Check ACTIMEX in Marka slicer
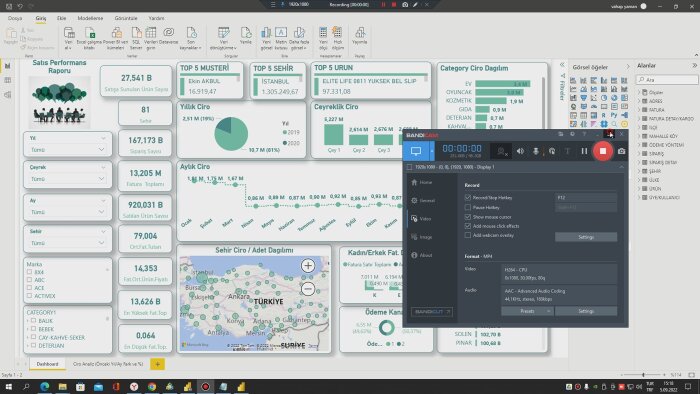The image size is (700, 394). pos(29,296)
